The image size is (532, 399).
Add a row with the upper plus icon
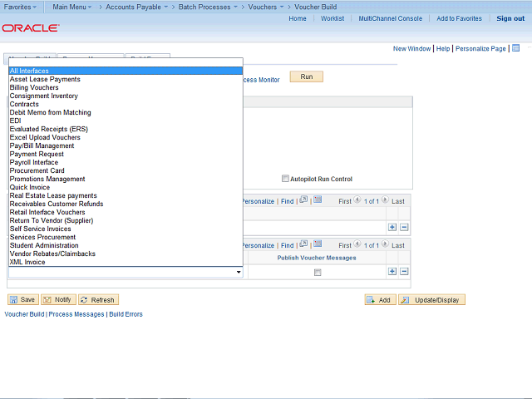click(x=392, y=227)
